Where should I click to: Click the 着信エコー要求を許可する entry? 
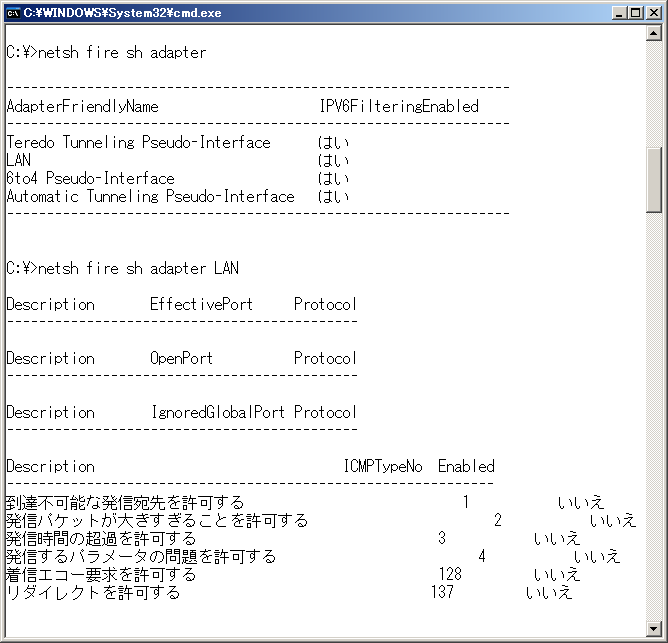[x=101, y=574]
